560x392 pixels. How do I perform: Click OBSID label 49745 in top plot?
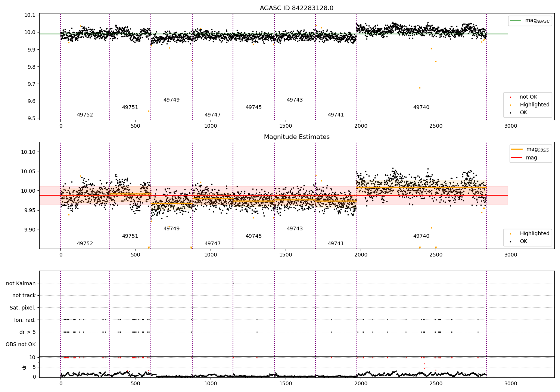click(x=253, y=108)
